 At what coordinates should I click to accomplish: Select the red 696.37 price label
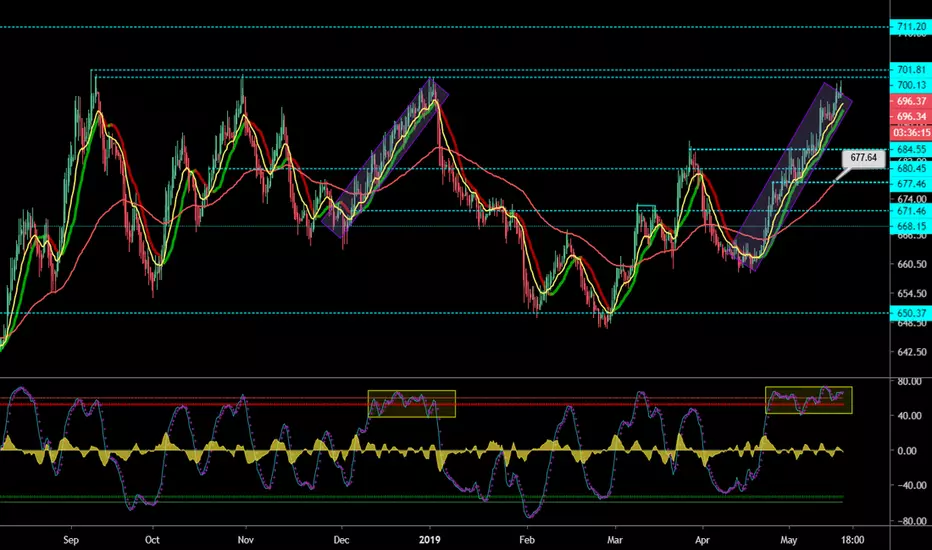(911, 101)
